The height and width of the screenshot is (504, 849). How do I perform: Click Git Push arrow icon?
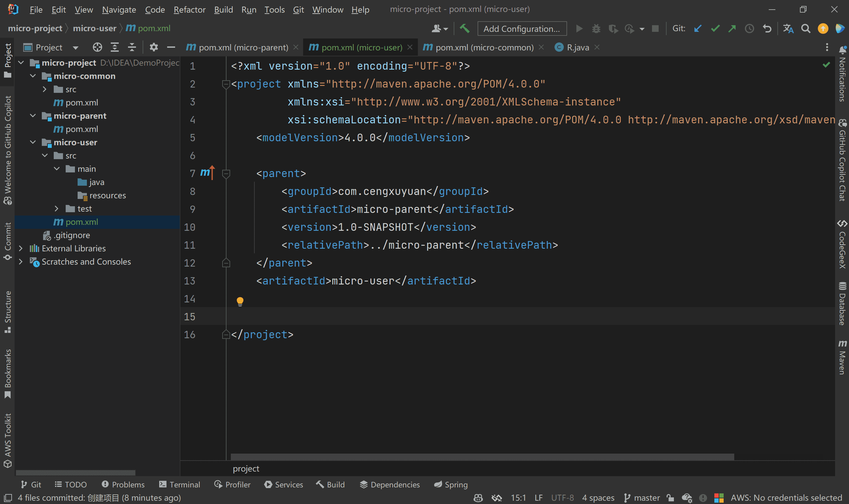coord(732,29)
